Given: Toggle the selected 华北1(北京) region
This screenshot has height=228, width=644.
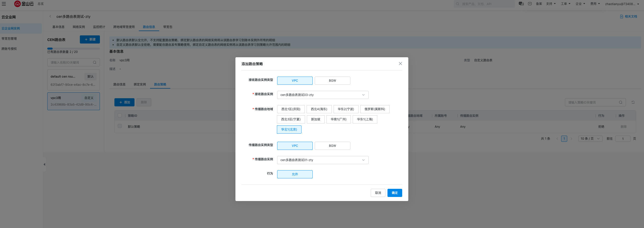Looking at the screenshot, I should coord(289,130).
